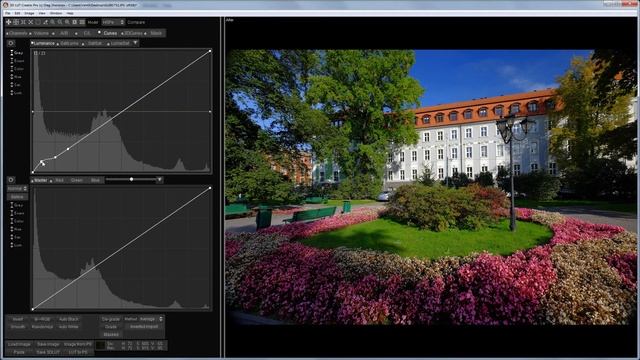Screen dimensions: 640x360
Task: Click the dark color swatch near Src values
Action: (x=100, y=346)
